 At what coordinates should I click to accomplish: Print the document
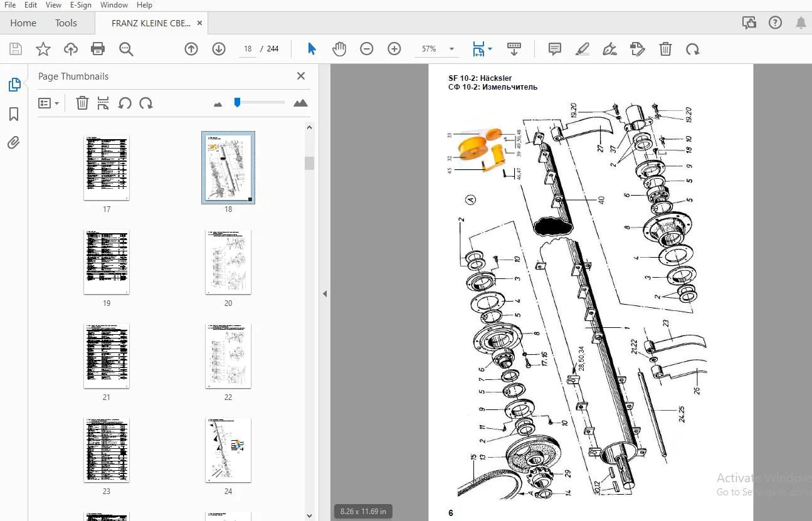pos(98,49)
